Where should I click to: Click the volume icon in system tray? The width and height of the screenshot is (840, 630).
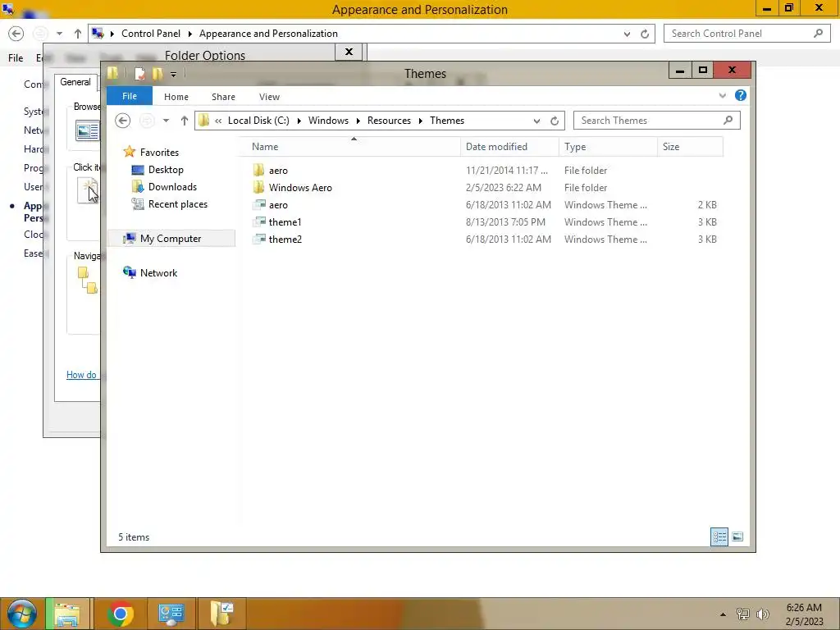[762, 614]
